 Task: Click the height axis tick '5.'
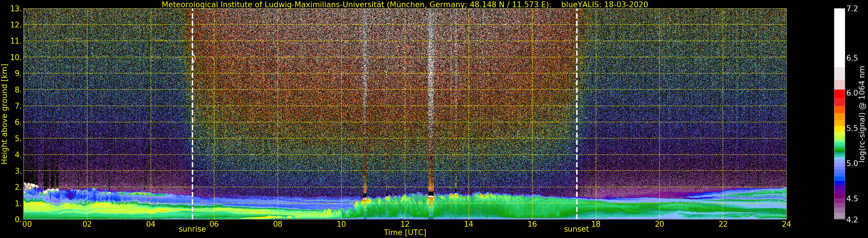[x=18, y=138]
